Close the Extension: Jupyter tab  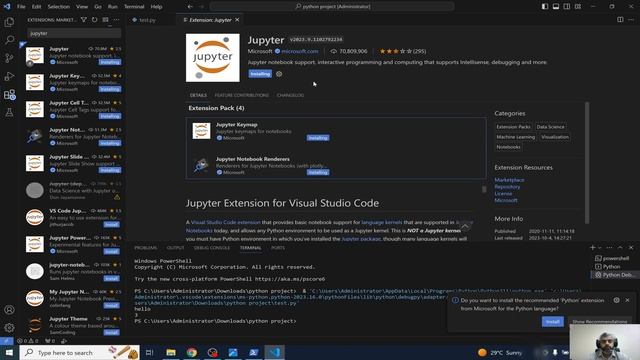[x=237, y=20]
